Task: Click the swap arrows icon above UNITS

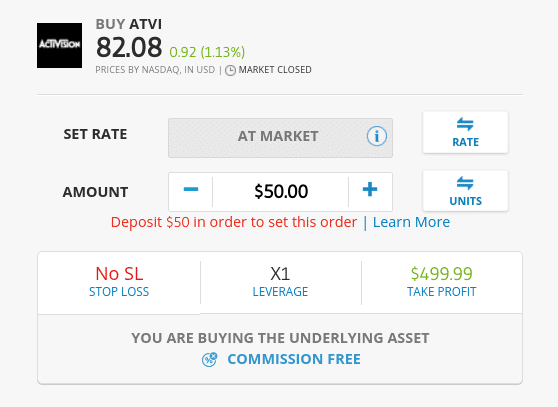Action: point(465,183)
